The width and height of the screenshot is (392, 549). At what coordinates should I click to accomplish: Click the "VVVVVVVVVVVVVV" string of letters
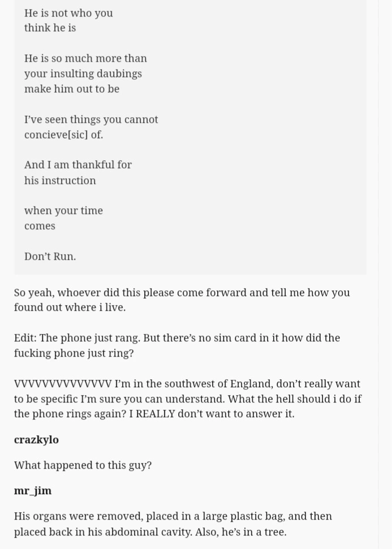pyautogui.click(x=63, y=384)
